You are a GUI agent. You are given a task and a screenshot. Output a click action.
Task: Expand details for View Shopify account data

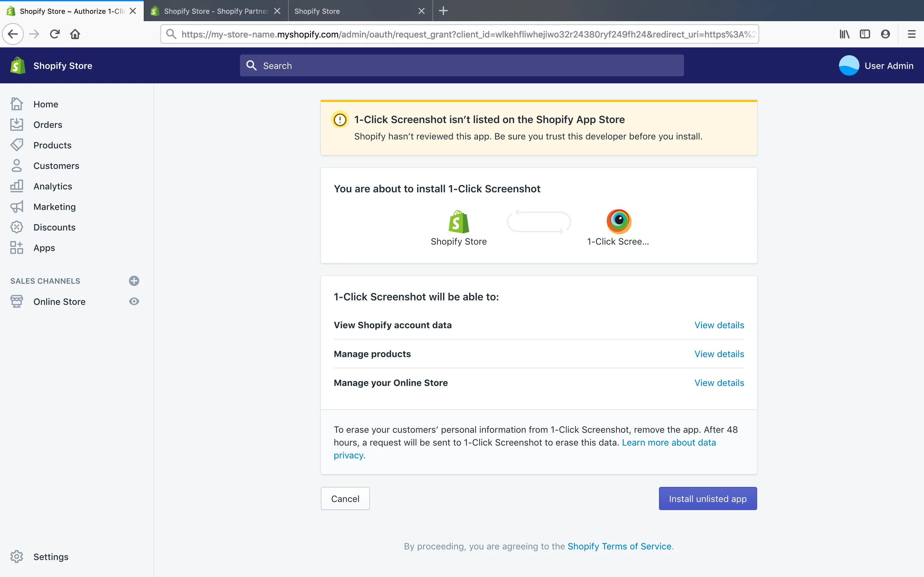pos(719,325)
